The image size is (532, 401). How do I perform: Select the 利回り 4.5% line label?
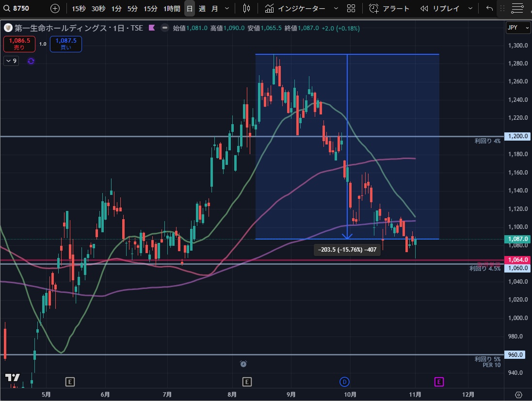pos(485,269)
